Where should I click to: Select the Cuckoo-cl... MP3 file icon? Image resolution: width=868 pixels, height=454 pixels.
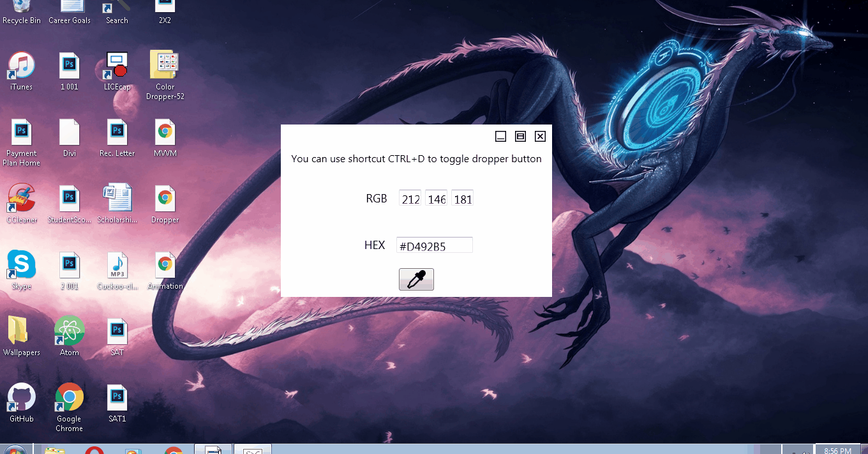(117, 271)
